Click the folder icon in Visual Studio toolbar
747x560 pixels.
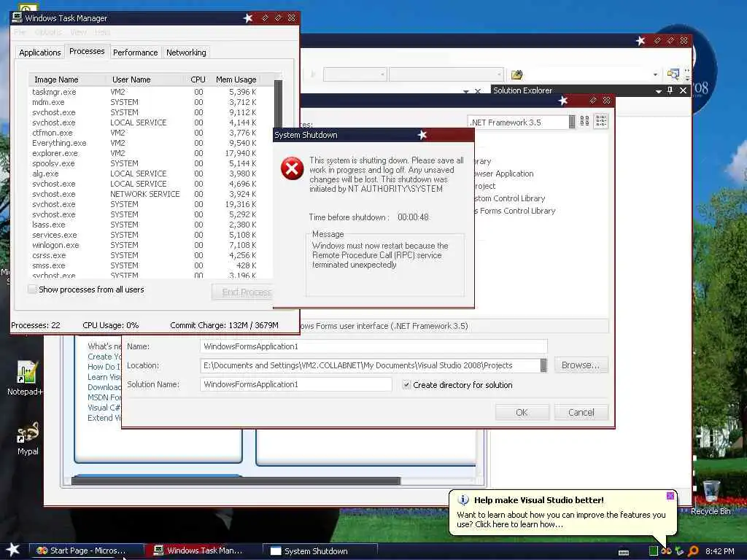tap(517, 74)
